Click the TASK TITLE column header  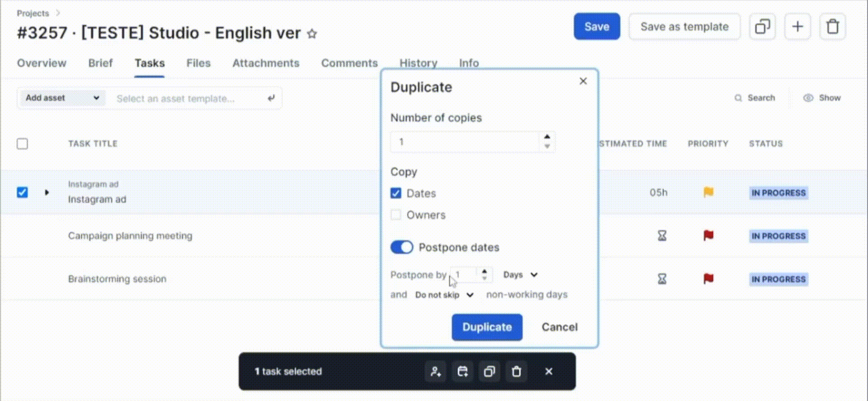pos(93,143)
